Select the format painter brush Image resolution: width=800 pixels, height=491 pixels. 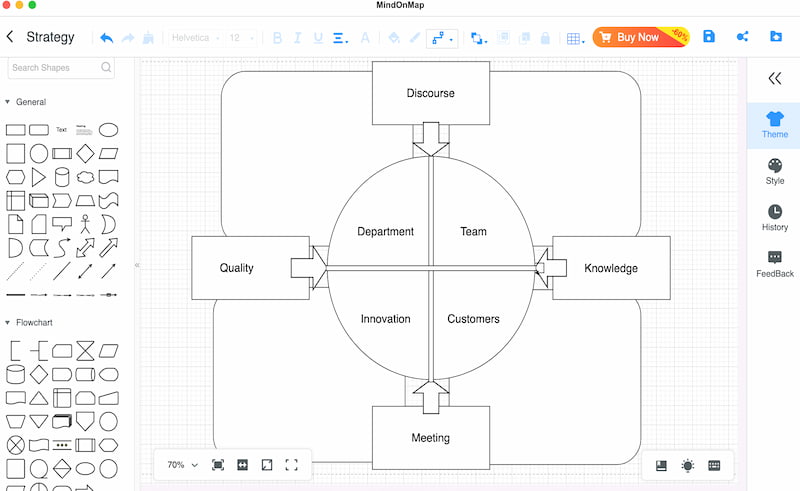tap(148, 37)
